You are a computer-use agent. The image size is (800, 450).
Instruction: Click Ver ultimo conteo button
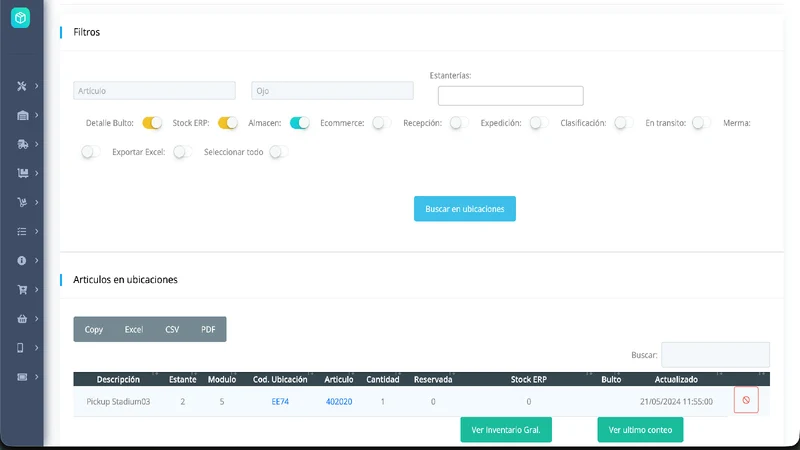point(640,430)
